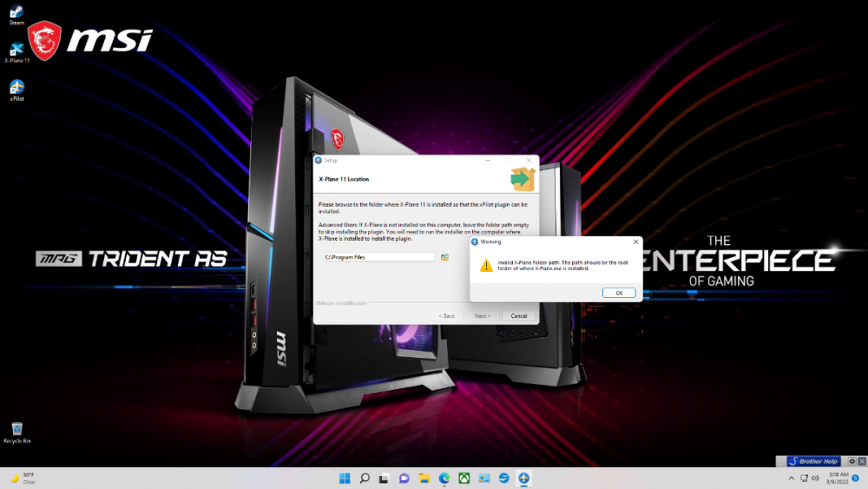Click the Cancel button in Setup
The height and width of the screenshot is (489, 868).
(x=519, y=316)
